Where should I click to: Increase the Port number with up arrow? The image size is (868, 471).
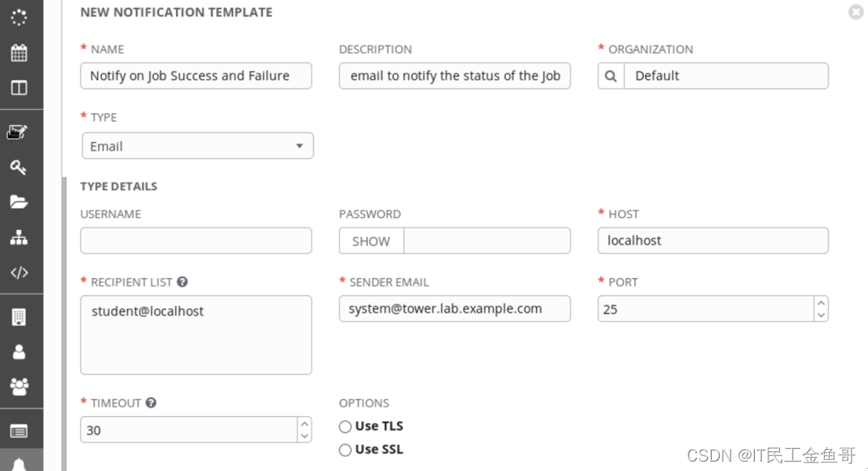(821, 303)
